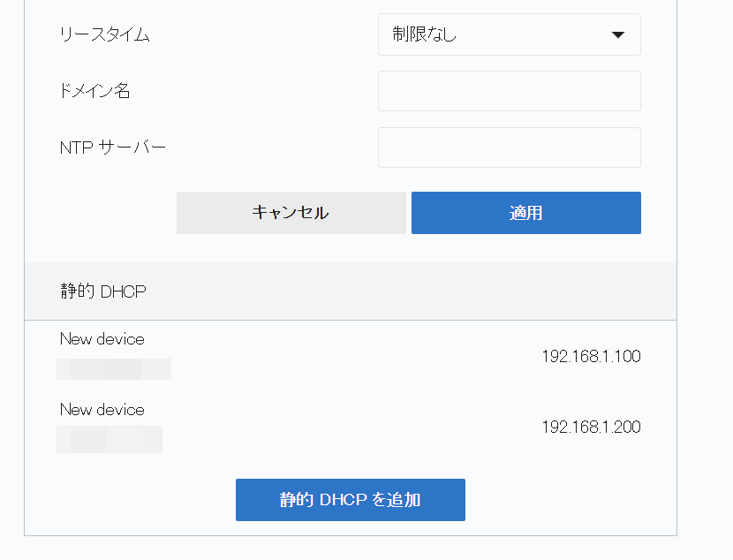Click the リースタイム dropdown arrow
Viewport: 733px width, 560px height.
[618, 35]
